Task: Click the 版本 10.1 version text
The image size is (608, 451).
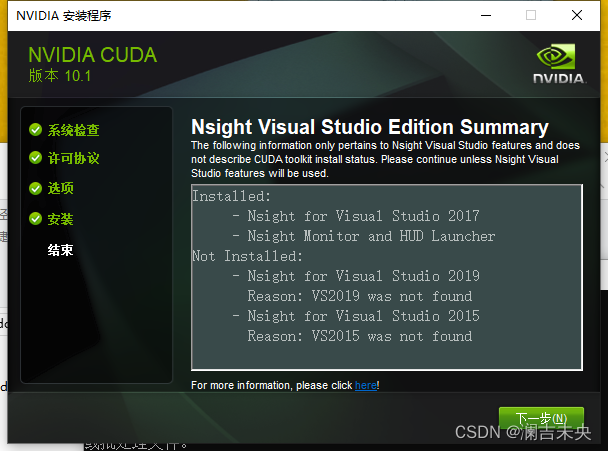Action: 60,76
